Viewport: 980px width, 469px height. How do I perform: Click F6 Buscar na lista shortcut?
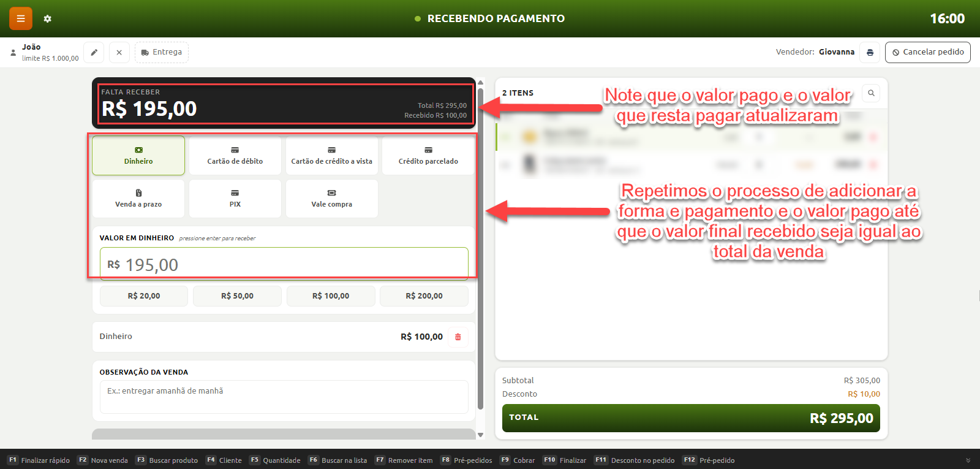[x=337, y=460]
